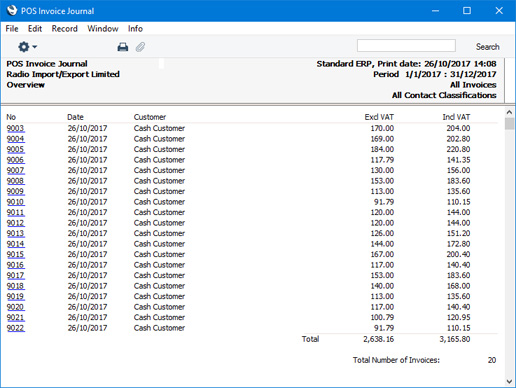Screen dimensions: 516x388
Task: Open the Window menu
Action: coord(103,29)
